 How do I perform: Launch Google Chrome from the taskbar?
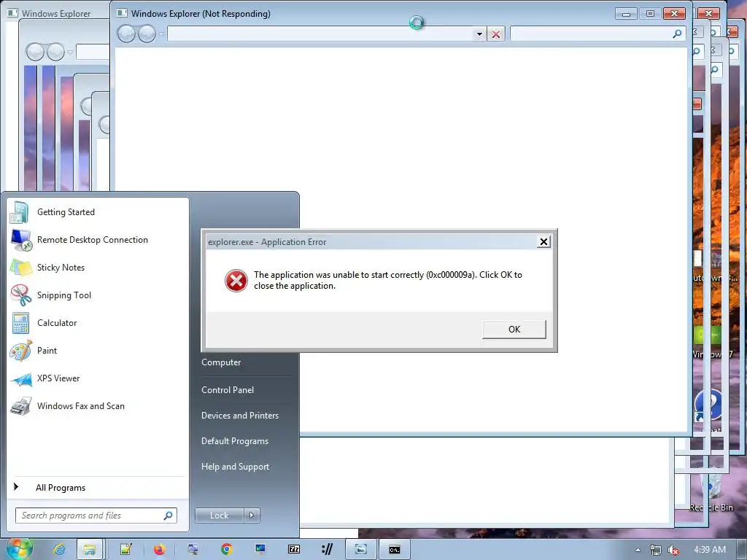[226, 550]
